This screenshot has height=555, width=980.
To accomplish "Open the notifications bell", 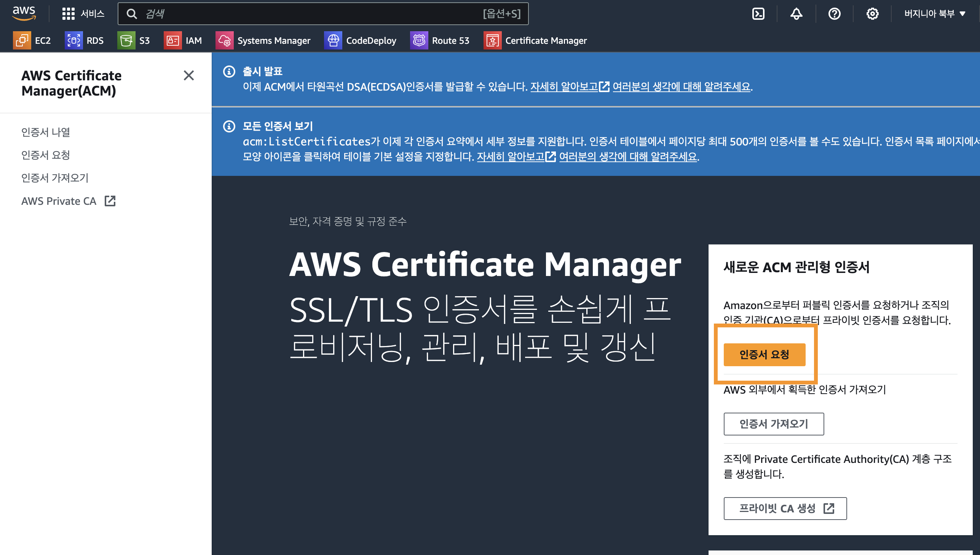I will 796,14.
